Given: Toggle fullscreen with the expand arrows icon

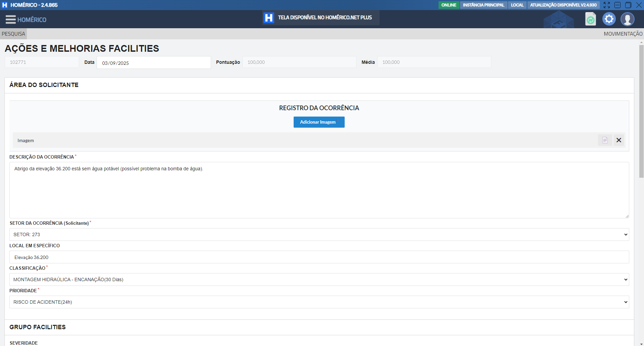Looking at the screenshot, I should point(606,5).
